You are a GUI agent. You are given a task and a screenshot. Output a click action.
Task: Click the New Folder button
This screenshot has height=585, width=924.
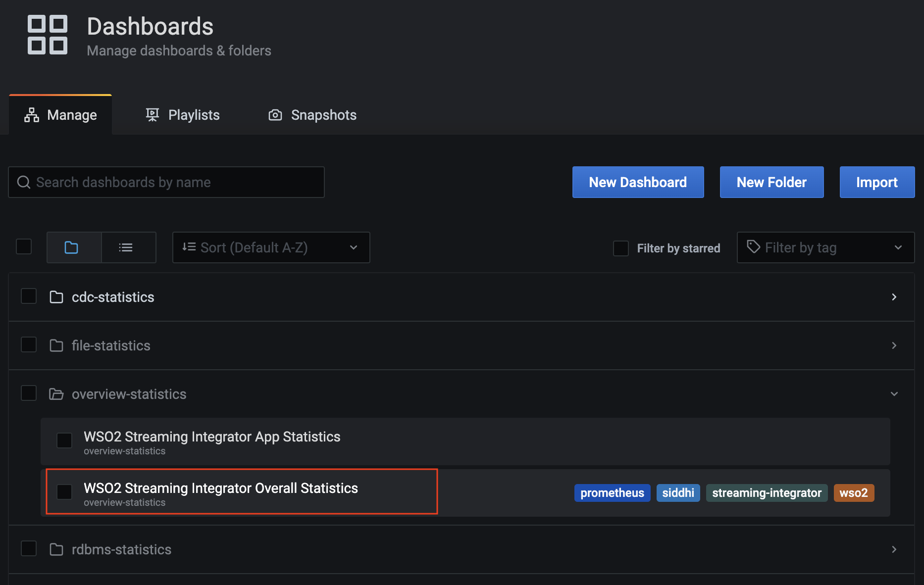(771, 182)
